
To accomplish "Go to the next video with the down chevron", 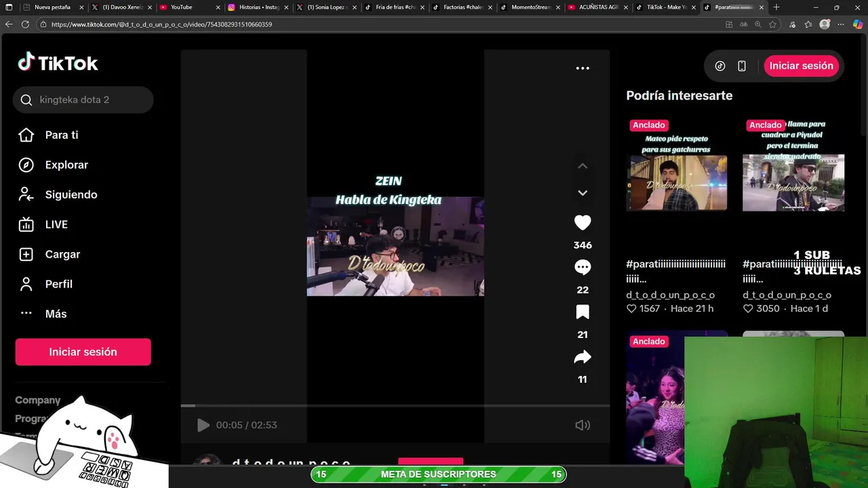I will [x=583, y=193].
